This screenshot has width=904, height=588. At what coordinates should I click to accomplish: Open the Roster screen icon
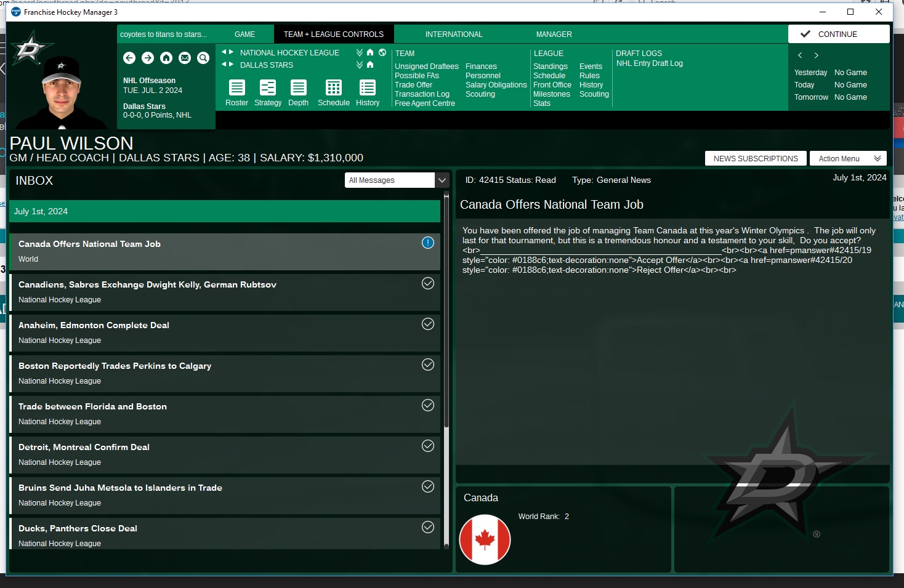237,87
